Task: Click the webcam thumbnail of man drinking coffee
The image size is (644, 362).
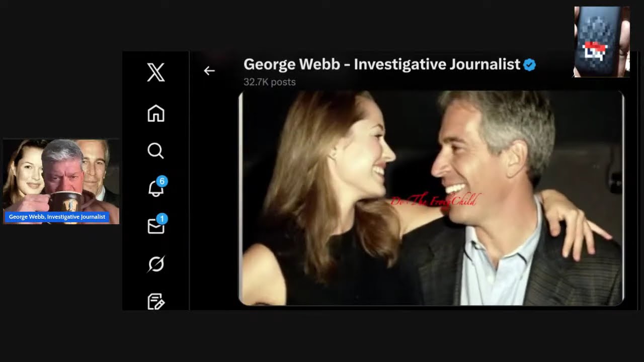Action: tap(61, 182)
